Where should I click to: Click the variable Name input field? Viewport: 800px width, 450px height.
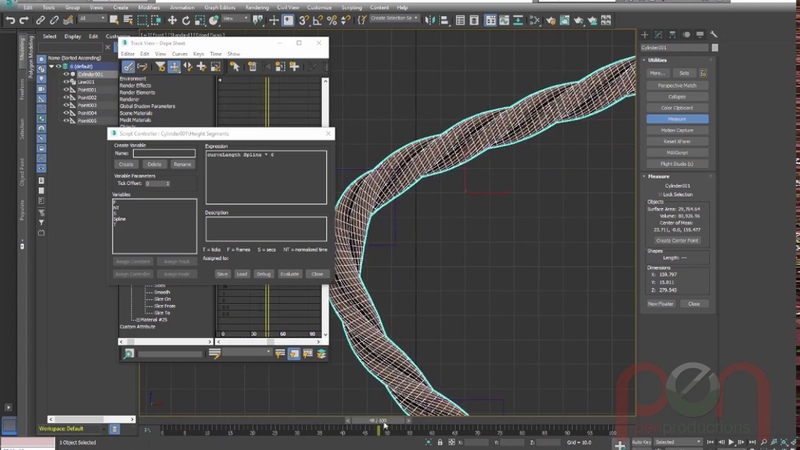pyautogui.click(x=164, y=153)
